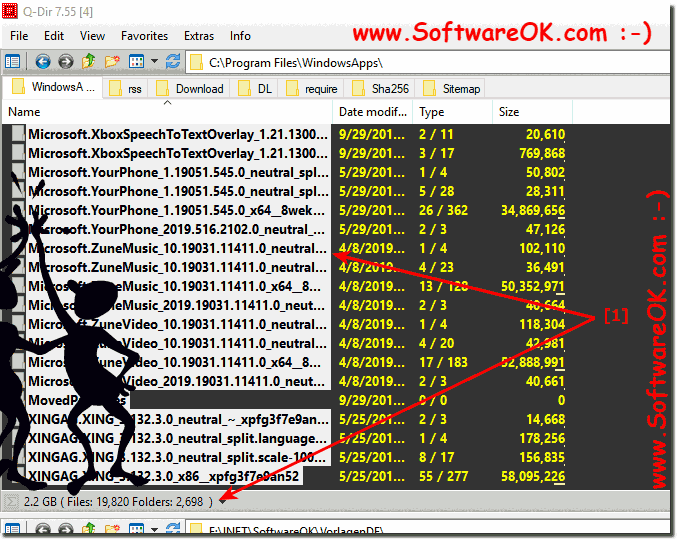Sort by Date modified column header
This screenshot has width=677, height=540.
tap(373, 112)
